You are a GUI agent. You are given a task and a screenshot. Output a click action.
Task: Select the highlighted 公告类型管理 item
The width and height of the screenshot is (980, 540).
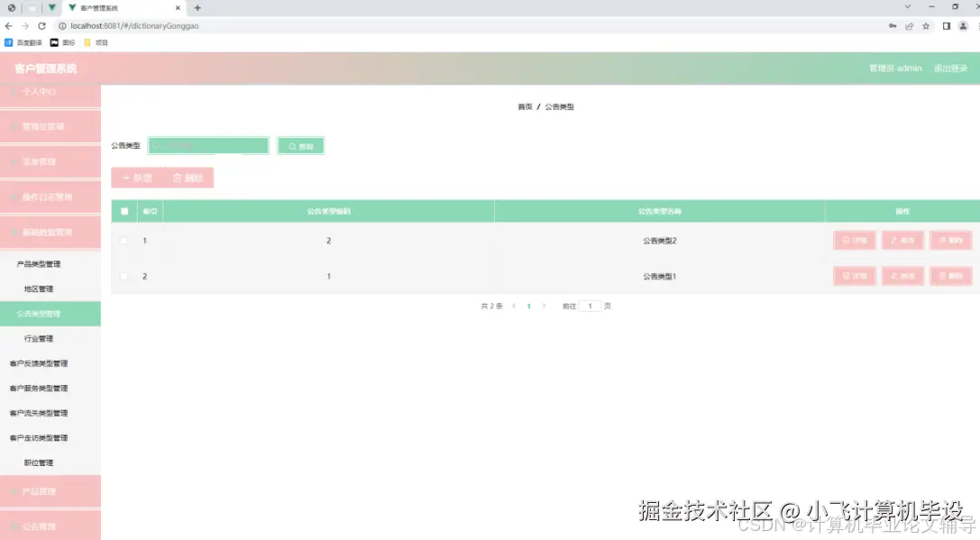50,314
